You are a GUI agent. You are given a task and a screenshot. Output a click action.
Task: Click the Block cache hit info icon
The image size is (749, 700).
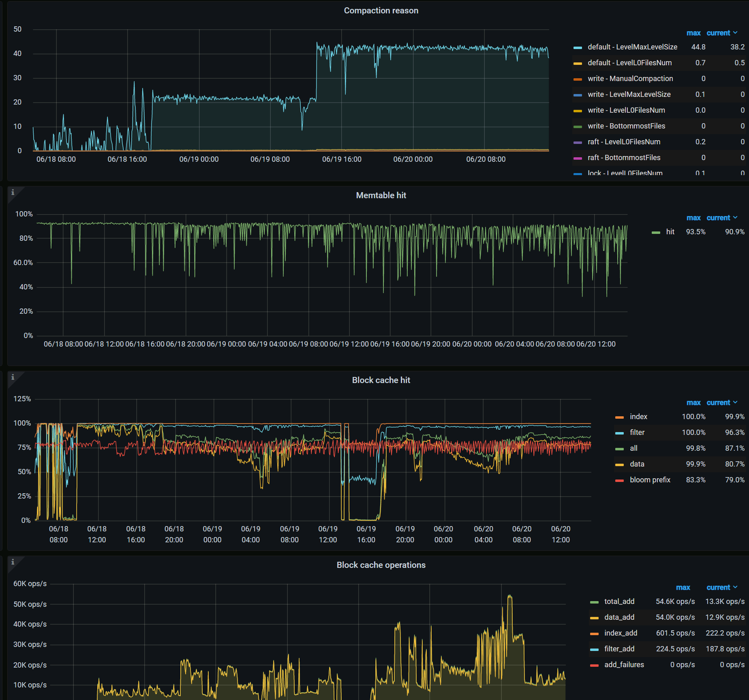coord(13,377)
